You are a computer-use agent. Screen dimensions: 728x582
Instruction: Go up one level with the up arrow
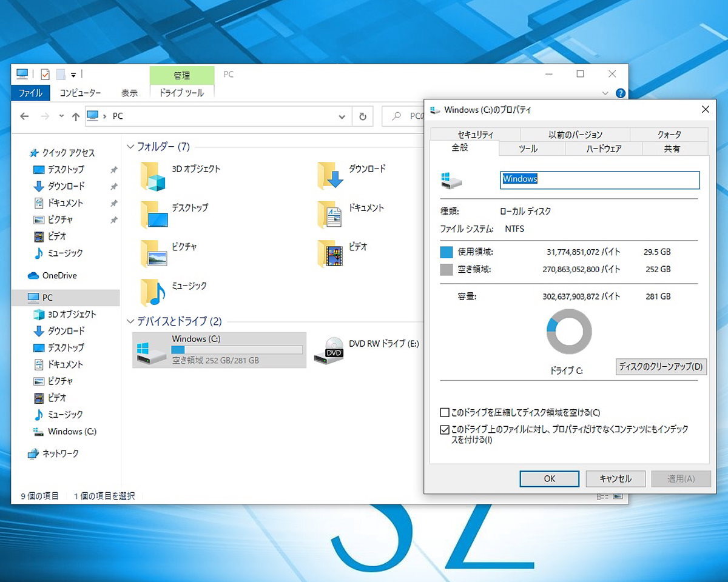click(x=76, y=116)
